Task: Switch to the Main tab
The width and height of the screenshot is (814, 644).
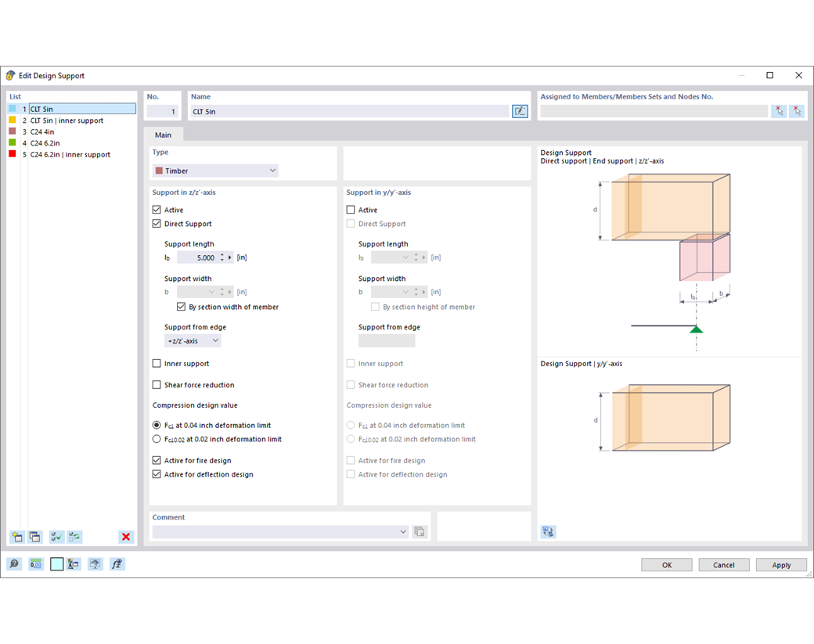Action: pos(164,135)
